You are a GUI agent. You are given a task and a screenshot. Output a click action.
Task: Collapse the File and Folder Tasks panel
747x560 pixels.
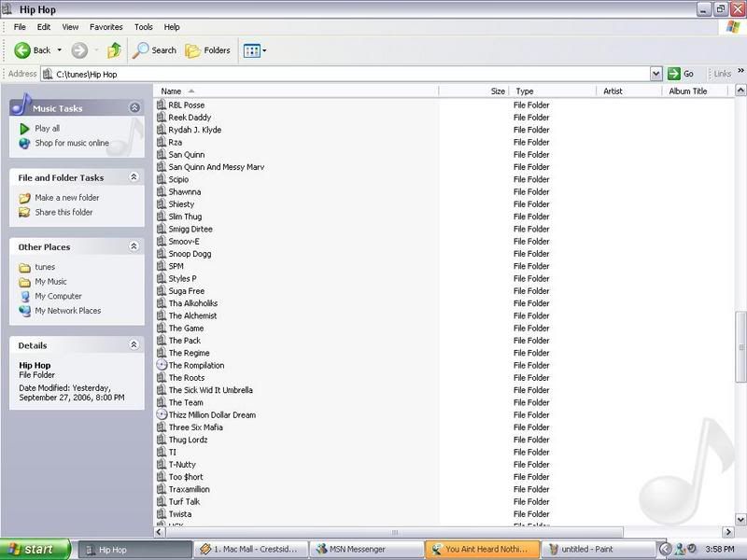(x=134, y=177)
